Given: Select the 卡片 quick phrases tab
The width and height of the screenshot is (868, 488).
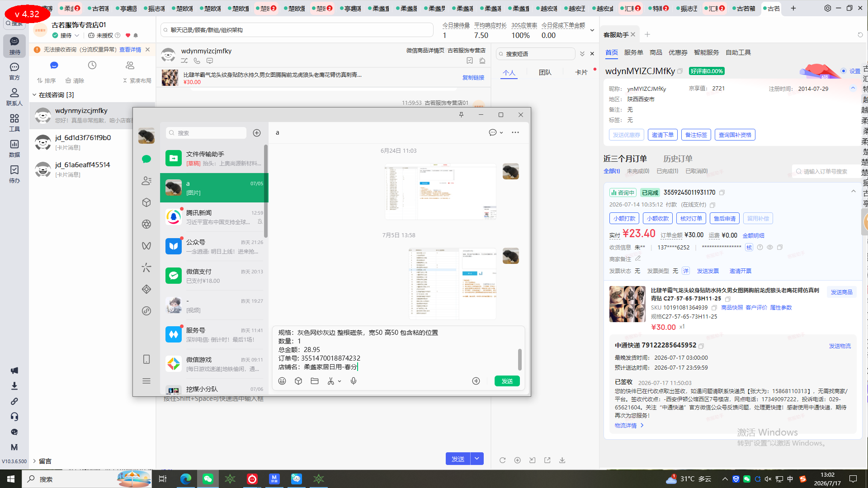Looking at the screenshot, I should (581, 72).
